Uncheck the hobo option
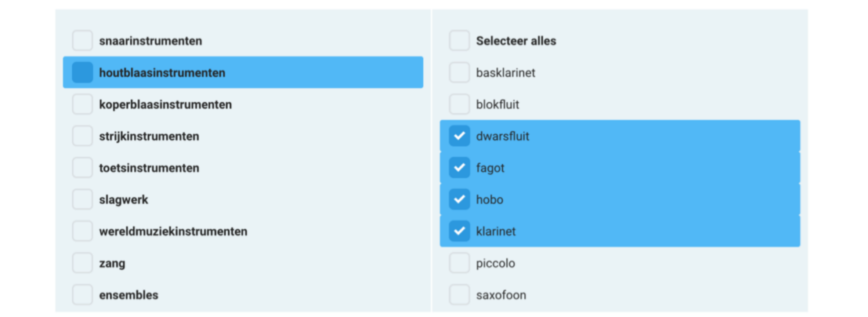The width and height of the screenshot is (868, 317). coord(459,200)
